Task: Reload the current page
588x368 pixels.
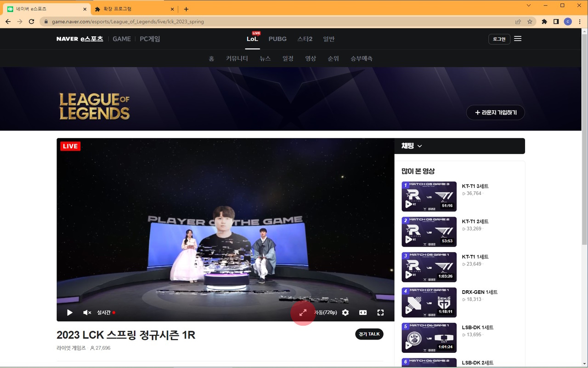Action: 32,22
